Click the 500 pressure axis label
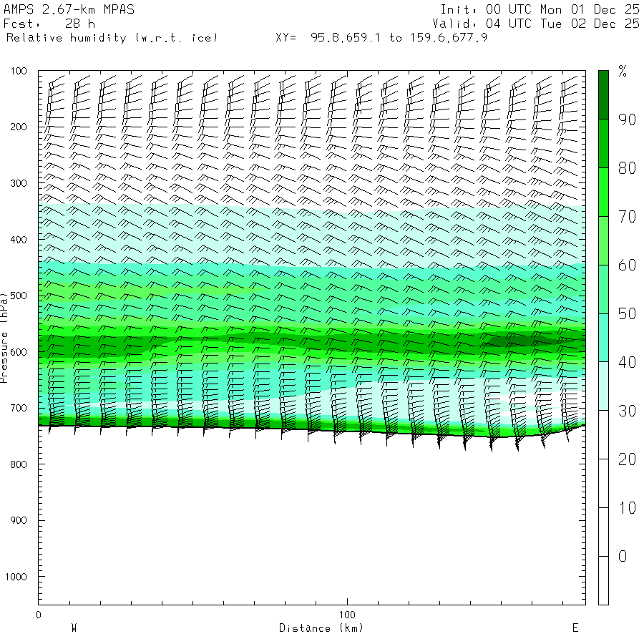644x644 pixels. pyautogui.click(x=19, y=296)
